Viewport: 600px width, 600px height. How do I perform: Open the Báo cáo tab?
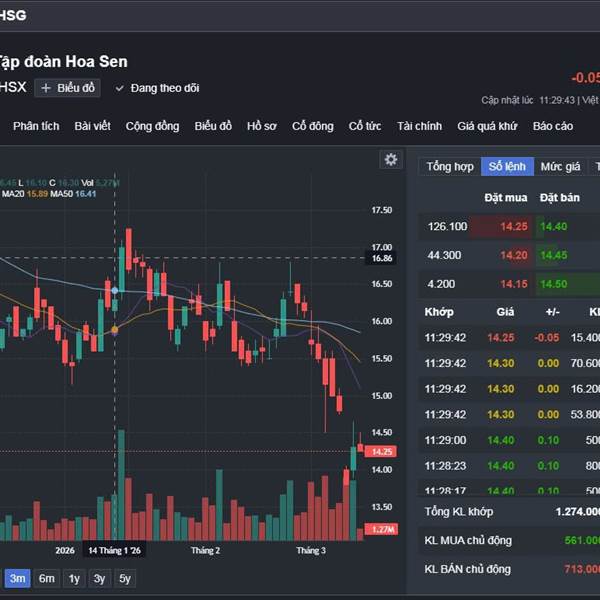(553, 126)
